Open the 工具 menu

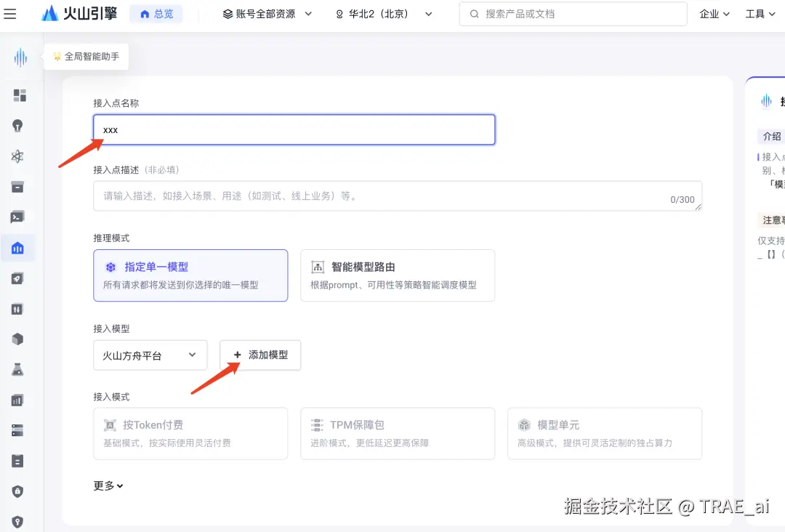pyautogui.click(x=760, y=14)
